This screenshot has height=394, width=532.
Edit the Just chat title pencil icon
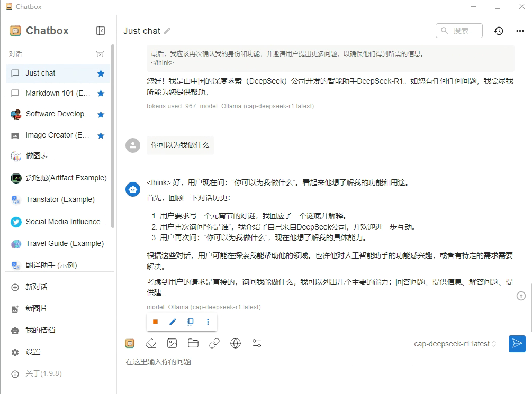point(167,31)
